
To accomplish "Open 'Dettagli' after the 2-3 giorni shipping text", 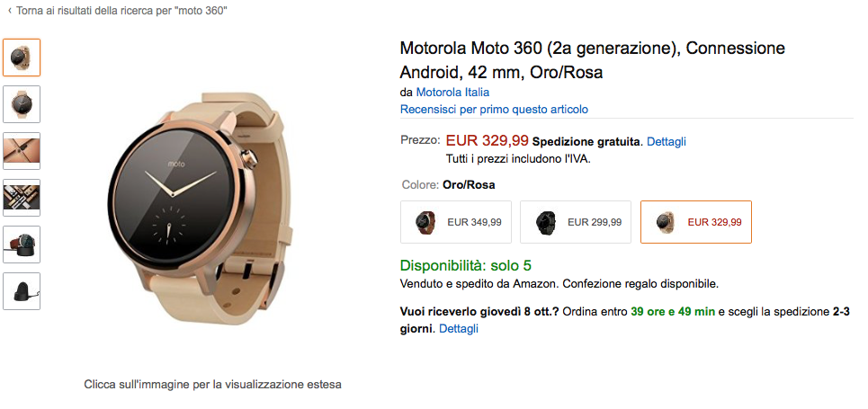I will point(459,329).
